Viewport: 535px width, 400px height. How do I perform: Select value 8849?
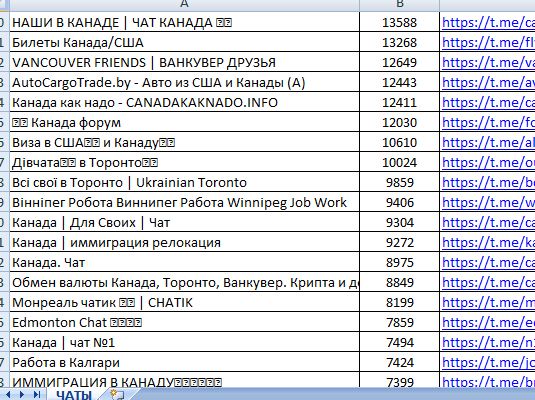[x=400, y=282]
